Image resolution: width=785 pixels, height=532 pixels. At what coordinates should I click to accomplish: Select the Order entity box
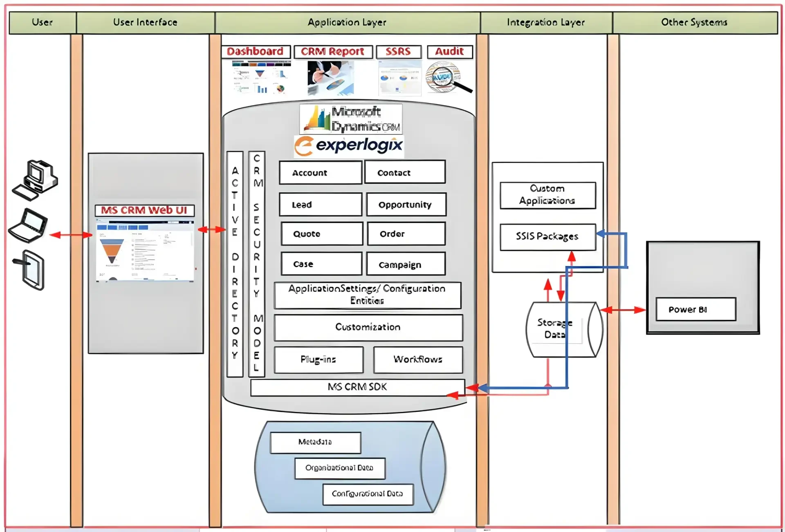tap(406, 234)
